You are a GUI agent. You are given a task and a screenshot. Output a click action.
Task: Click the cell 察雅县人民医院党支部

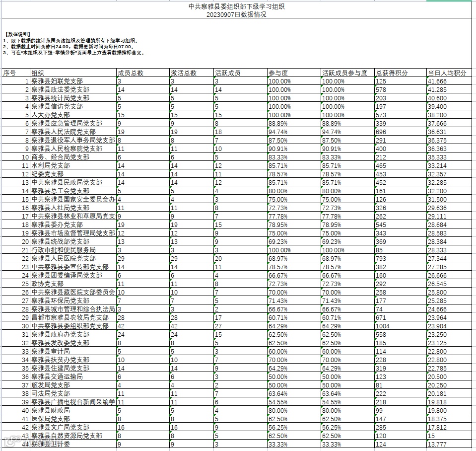click(73, 258)
